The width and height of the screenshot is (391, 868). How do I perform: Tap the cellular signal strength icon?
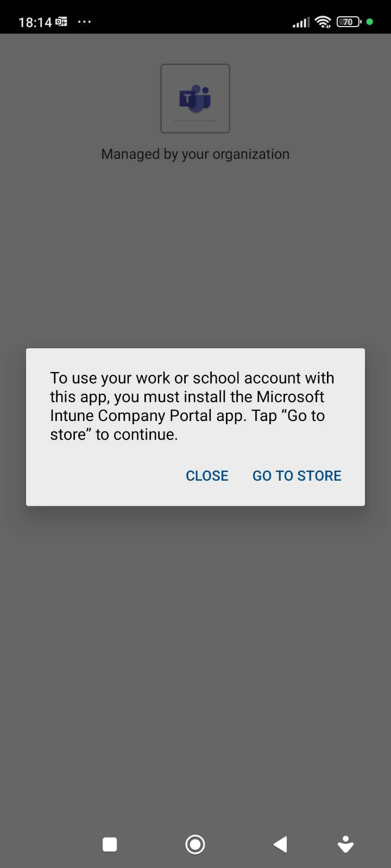coord(301,22)
